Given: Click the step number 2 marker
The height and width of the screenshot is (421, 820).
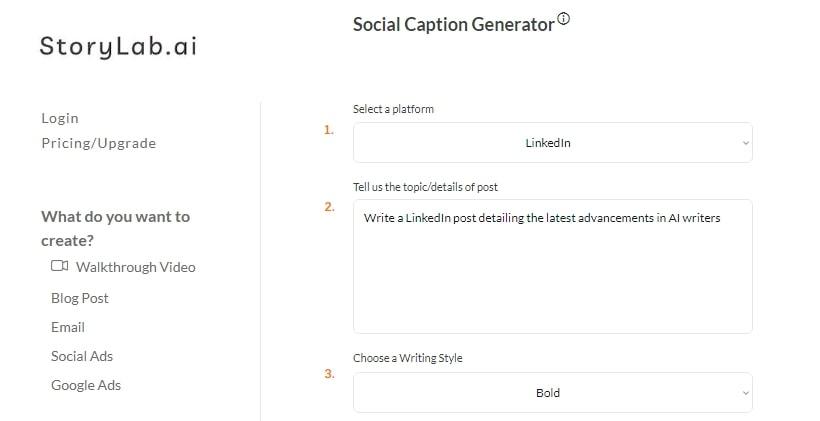Looking at the screenshot, I should (x=329, y=207).
